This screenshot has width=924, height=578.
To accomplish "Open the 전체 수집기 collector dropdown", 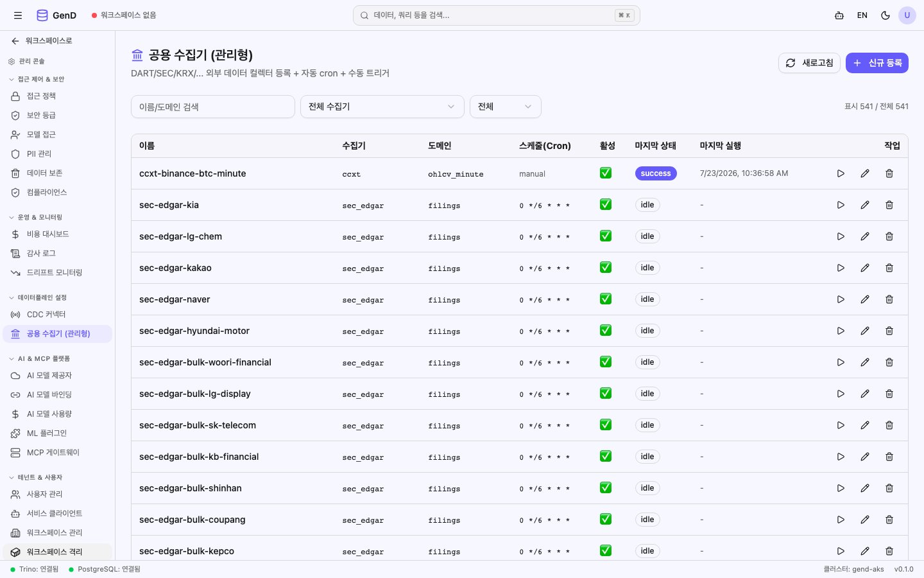I will click(382, 107).
